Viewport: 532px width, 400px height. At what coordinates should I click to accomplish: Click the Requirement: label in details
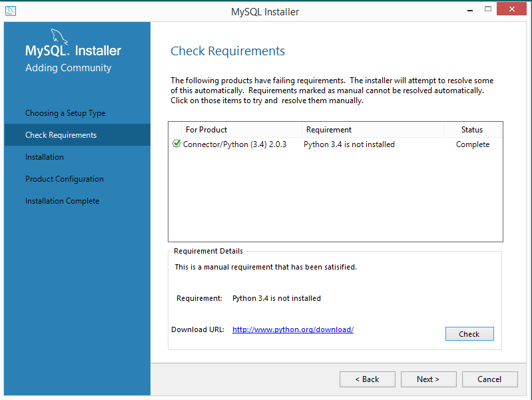199,298
